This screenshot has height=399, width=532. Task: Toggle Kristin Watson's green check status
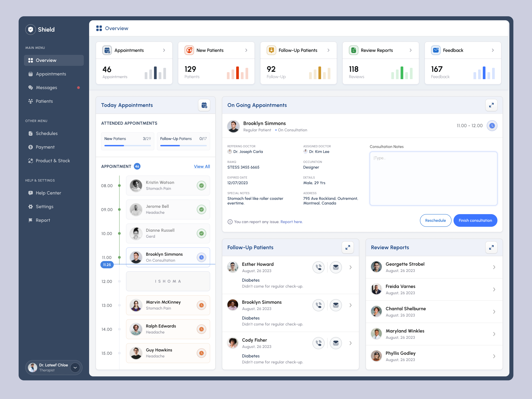click(201, 185)
